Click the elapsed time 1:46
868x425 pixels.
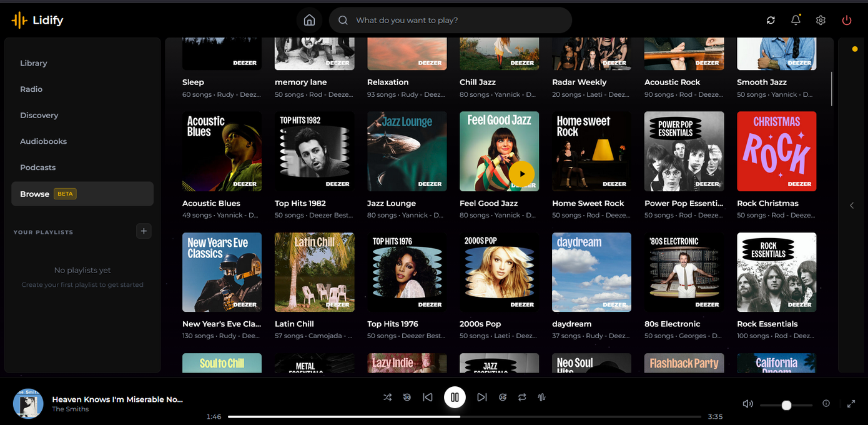(214, 417)
